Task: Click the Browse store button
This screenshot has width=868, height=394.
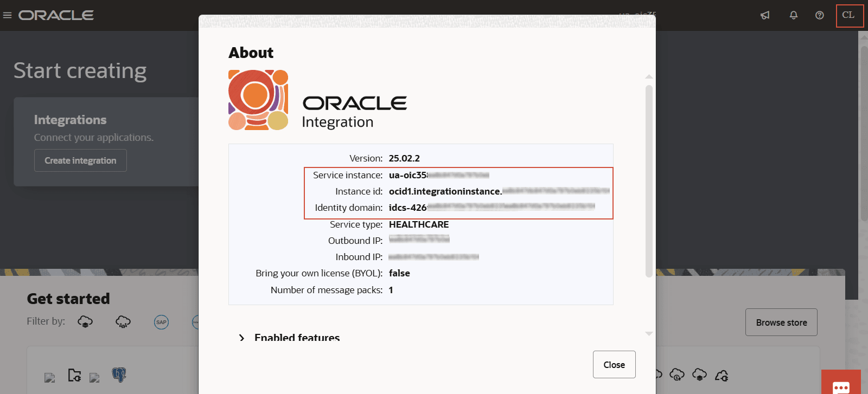Action: pyautogui.click(x=781, y=322)
